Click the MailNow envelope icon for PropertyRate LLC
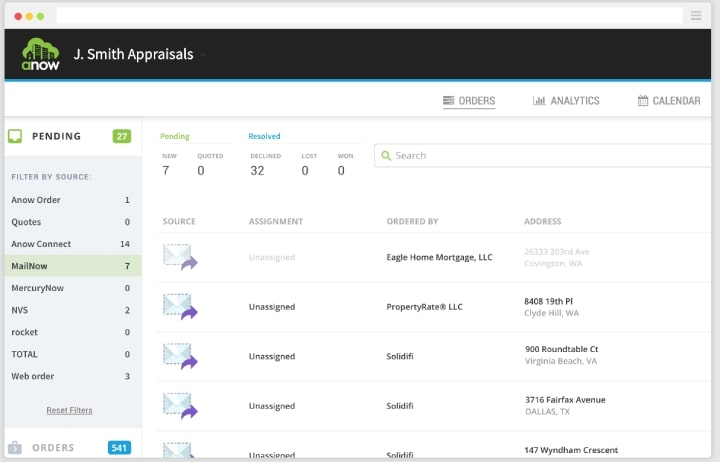Viewport: 720px width, 462px height. click(180, 307)
